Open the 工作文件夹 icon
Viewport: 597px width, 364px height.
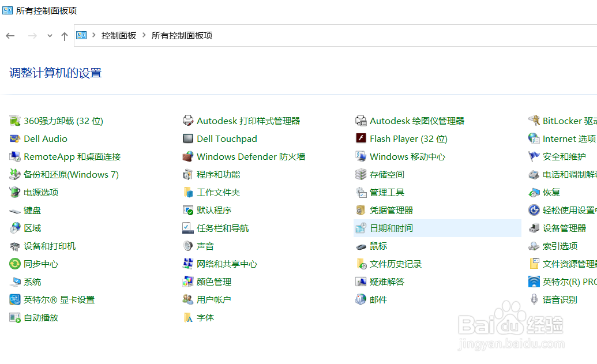point(188,192)
